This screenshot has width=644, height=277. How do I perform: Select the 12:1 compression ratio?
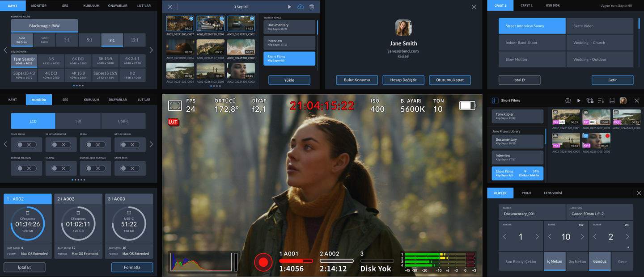pyautogui.click(x=135, y=40)
